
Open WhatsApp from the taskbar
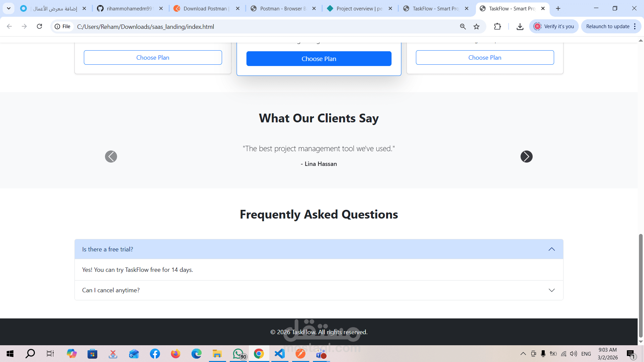tap(238, 354)
